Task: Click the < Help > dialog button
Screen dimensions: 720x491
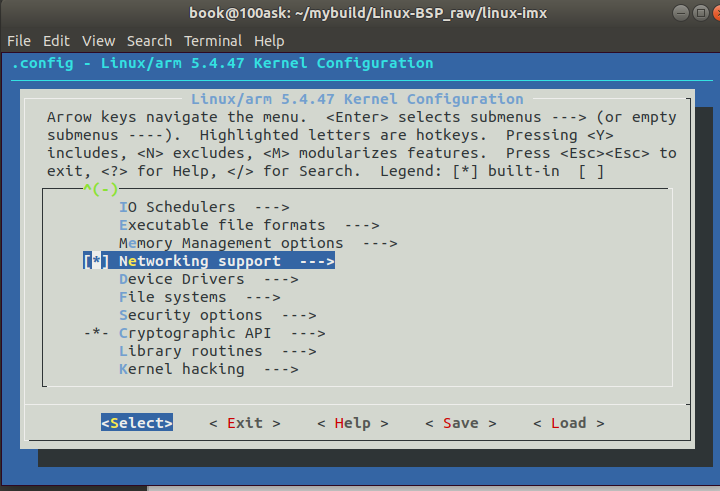Action: pyautogui.click(x=353, y=423)
